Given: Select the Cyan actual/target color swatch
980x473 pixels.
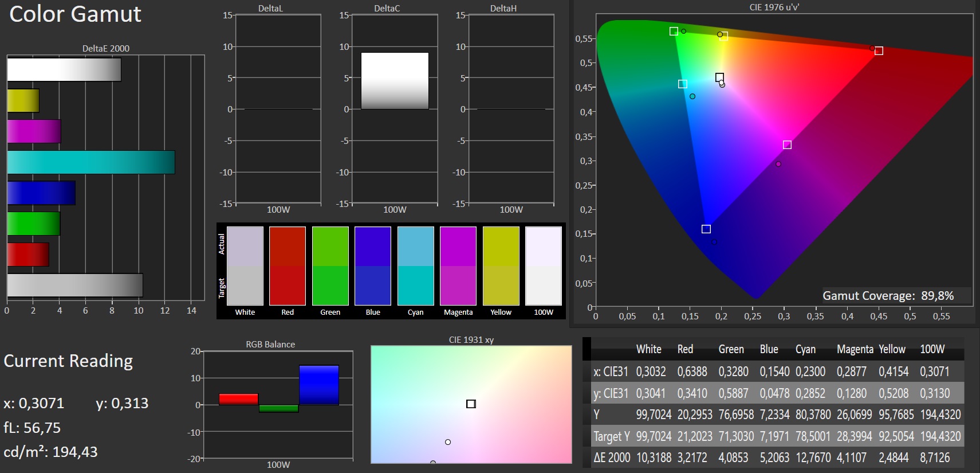Looking at the screenshot, I should point(416,266).
